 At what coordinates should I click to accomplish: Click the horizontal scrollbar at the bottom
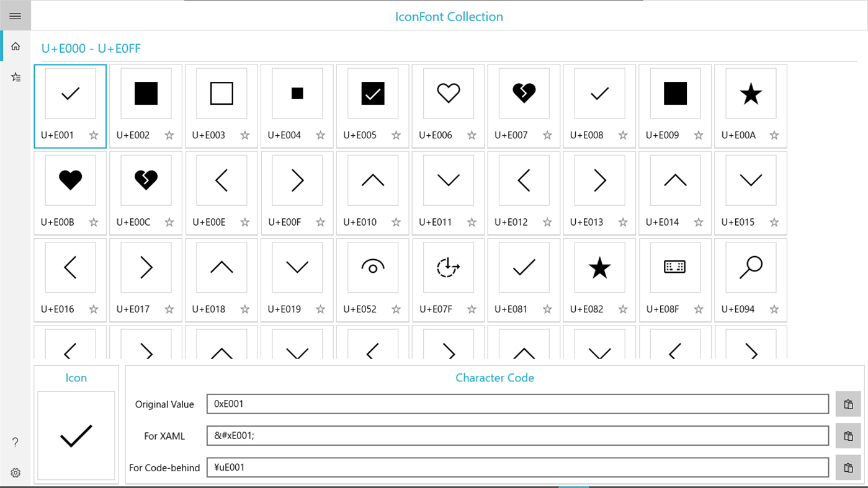[x=574, y=486]
